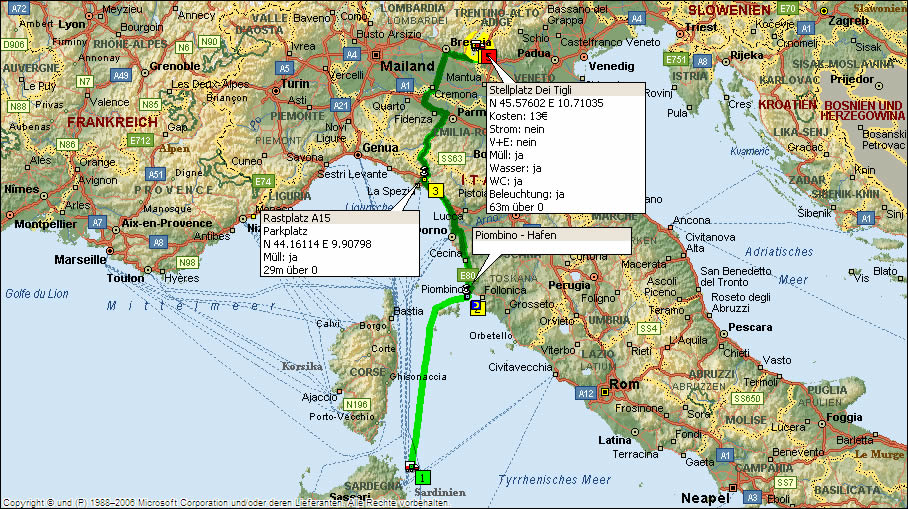This screenshot has height=509, width=908.
Task: Click the Pescara city label
Action: pyautogui.click(x=750, y=327)
